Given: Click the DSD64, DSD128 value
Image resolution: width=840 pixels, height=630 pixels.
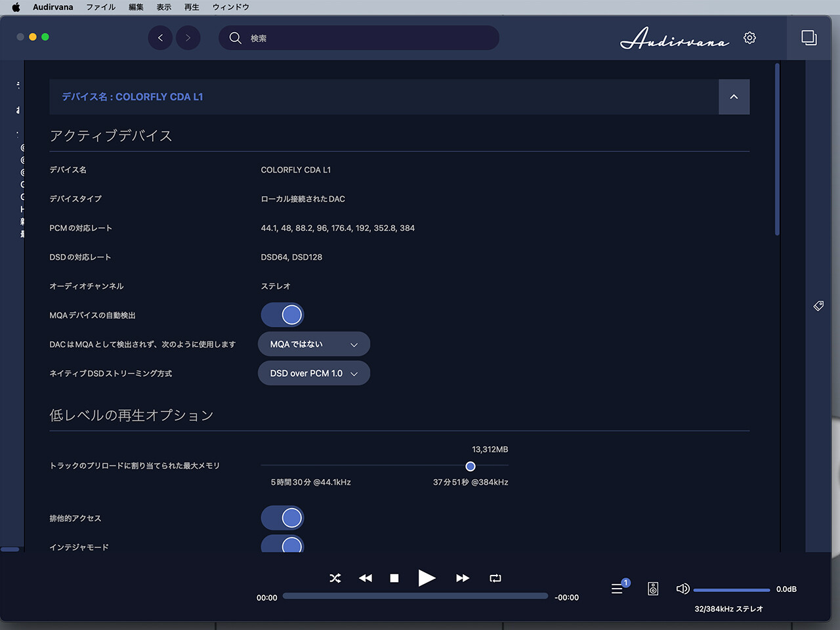Looking at the screenshot, I should (291, 257).
